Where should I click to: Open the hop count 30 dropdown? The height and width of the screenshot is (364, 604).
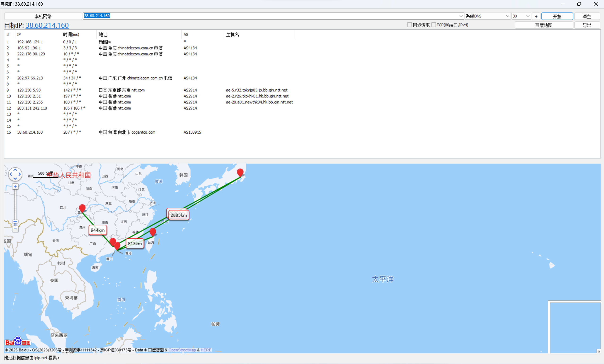pos(528,16)
